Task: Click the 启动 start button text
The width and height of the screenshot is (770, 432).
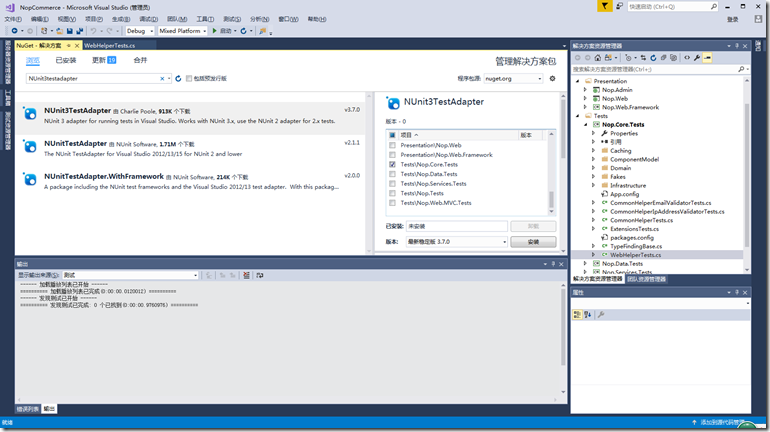Action: click(x=225, y=31)
